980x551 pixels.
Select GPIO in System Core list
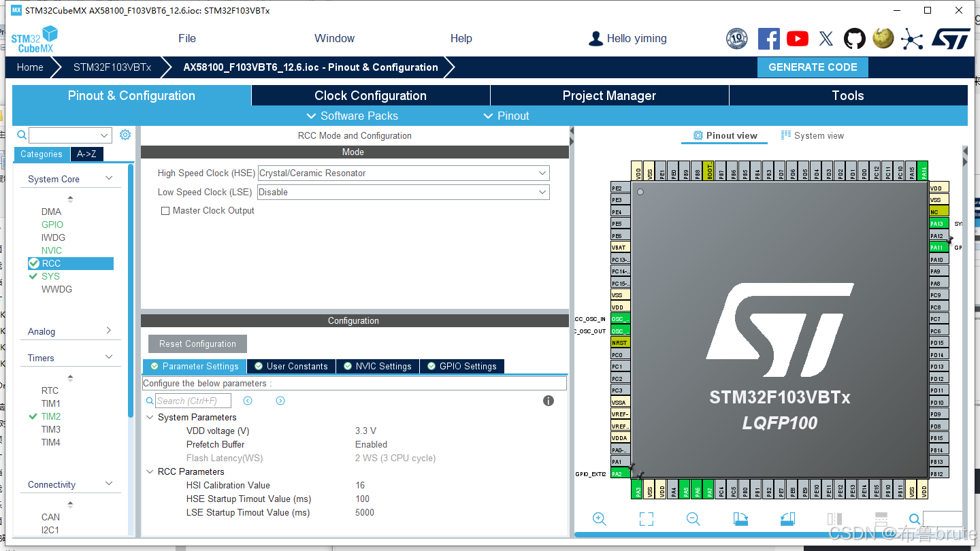point(52,224)
